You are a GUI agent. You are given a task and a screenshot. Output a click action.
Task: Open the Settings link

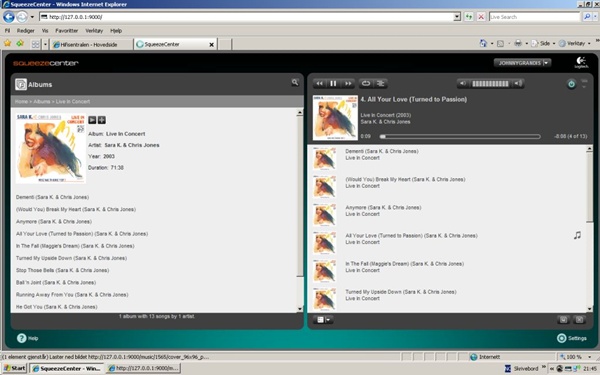[x=572, y=338]
